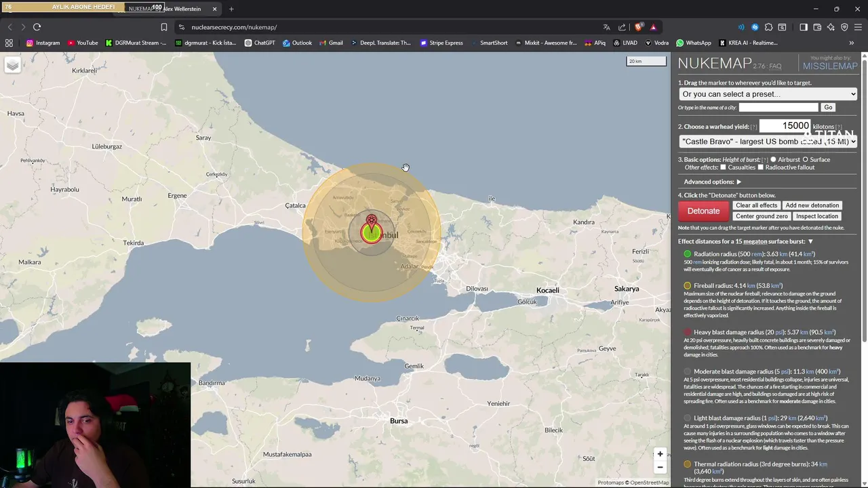Open the YouTube bookmark
This screenshot has width=868, height=488.
point(83,43)
